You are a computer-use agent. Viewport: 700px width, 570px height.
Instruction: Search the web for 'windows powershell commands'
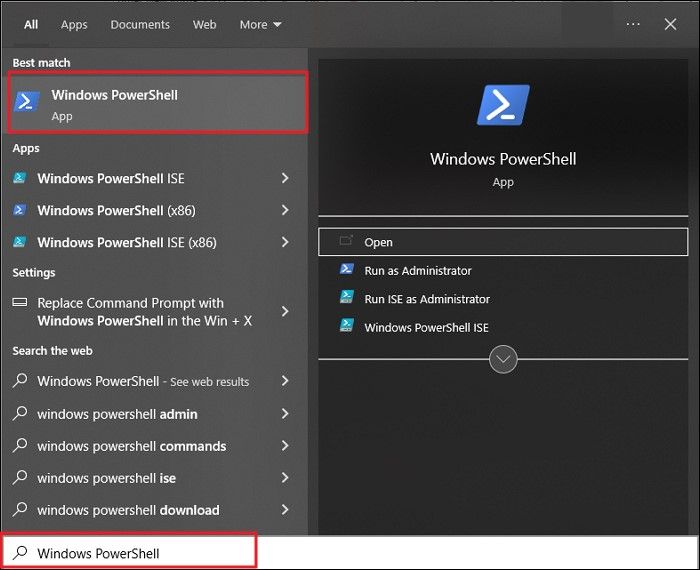click(x=132, y=446)
